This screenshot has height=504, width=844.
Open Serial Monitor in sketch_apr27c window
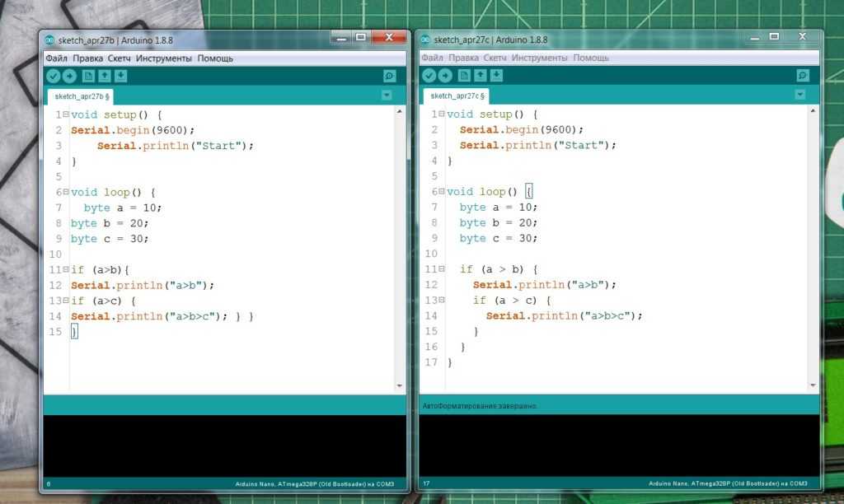802,76
